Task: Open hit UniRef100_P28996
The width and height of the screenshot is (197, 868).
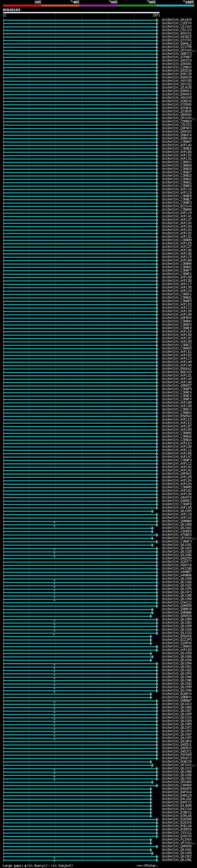Action: point(177,104)
